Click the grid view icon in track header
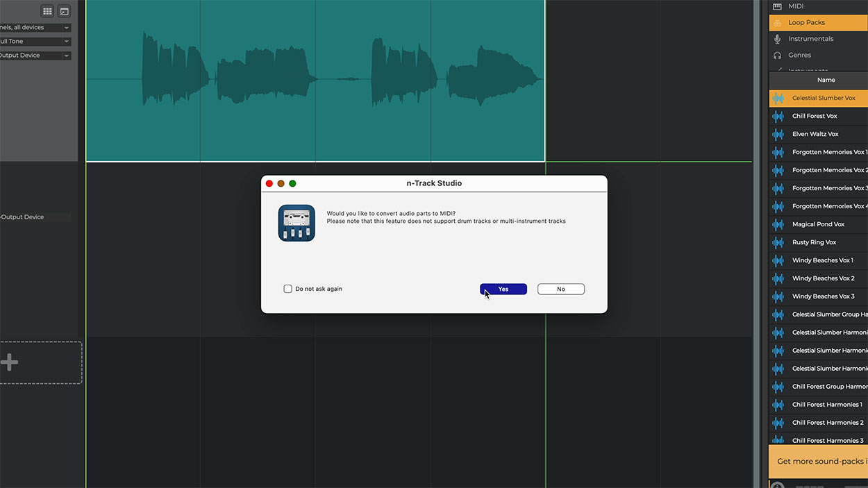The height and width of the screenshot is (488, 868). point(47,11)
